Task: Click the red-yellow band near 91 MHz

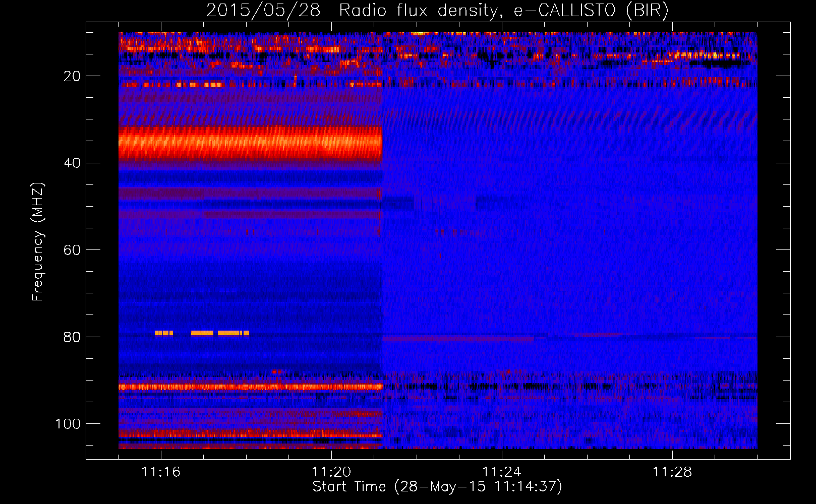Action: (250, 387)
